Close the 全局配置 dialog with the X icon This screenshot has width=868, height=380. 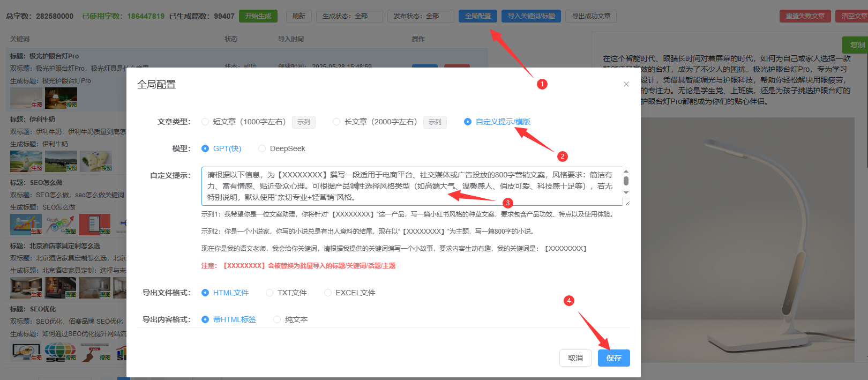click(626, 84)
